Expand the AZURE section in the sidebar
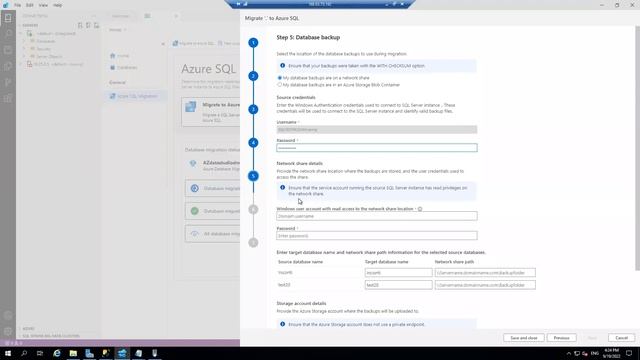 tap(20, 329)
